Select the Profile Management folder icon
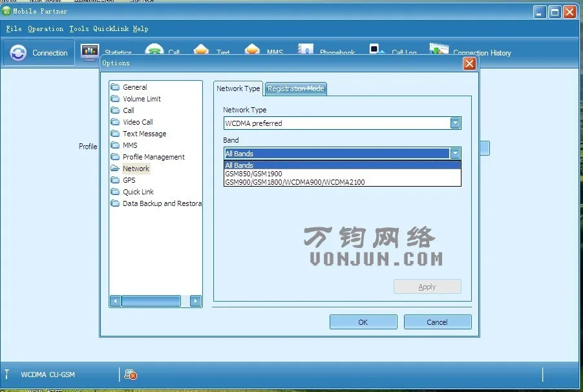The width and height of the screenshot is (583, 392). point(115,157)
